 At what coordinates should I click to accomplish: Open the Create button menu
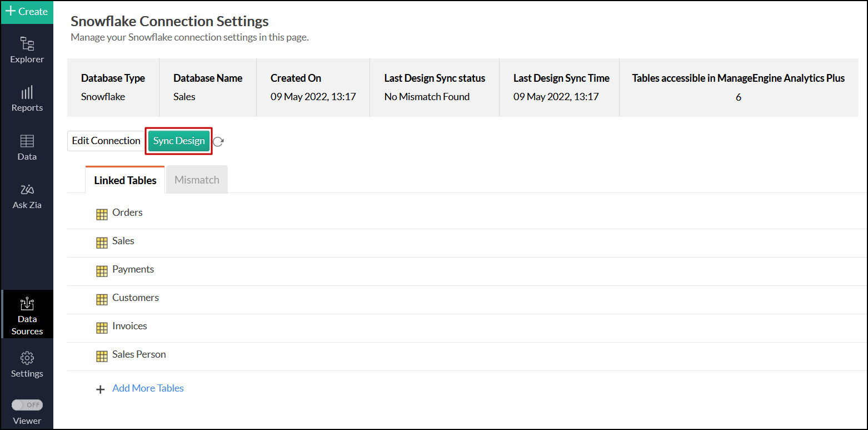(27, 12)
